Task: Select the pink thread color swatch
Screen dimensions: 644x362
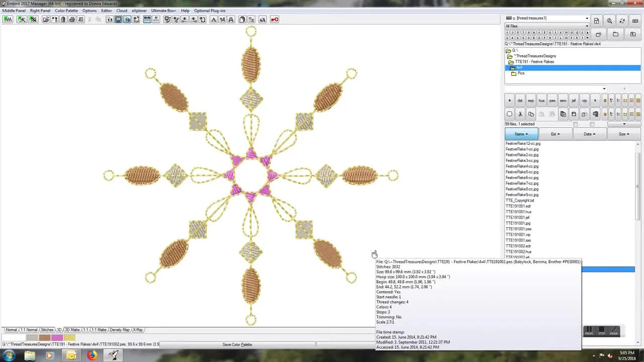Action: click(57, 337)
